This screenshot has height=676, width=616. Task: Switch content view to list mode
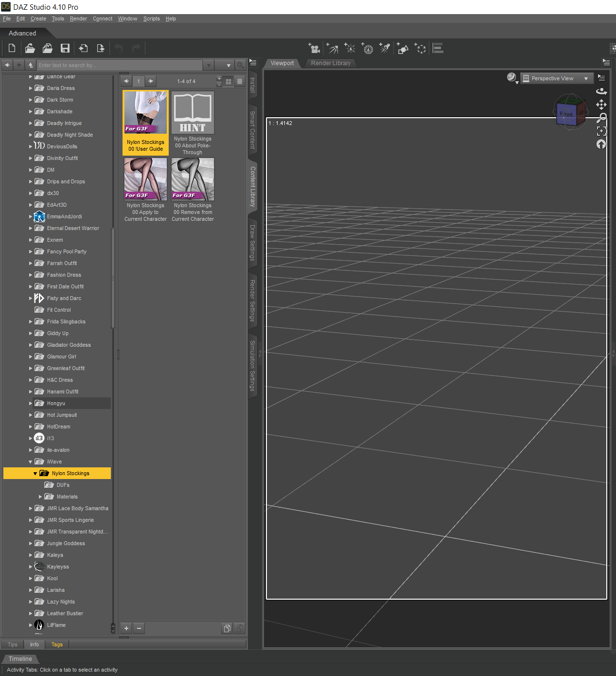[240, 81]
